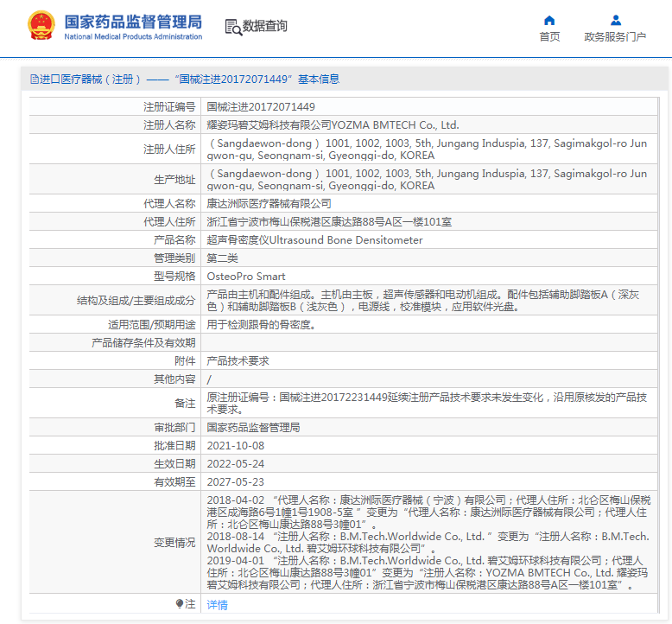The image size is (672, 624).
Task: Click the national emblem logo
Action: [41, 25]
